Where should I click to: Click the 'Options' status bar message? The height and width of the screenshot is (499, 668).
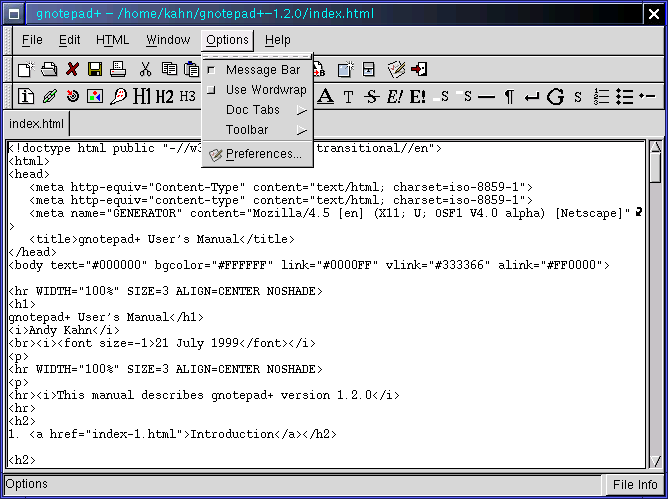point(26,485)
